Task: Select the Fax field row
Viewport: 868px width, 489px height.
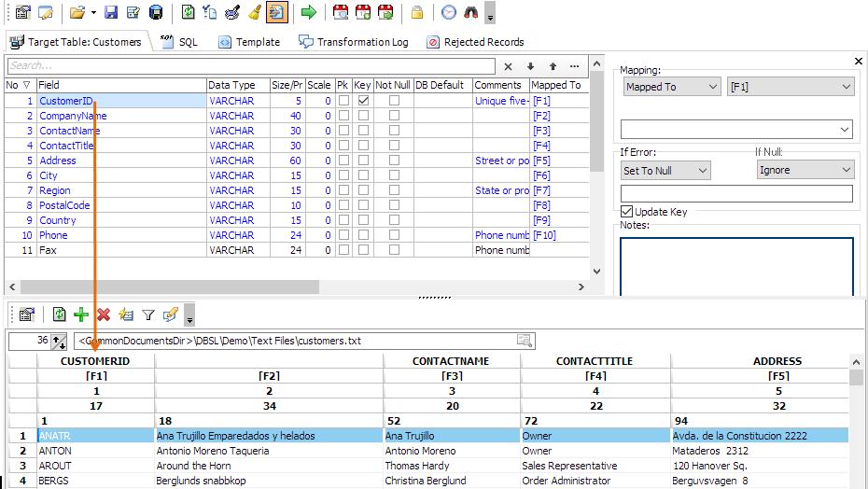Action: pos(296,250)
